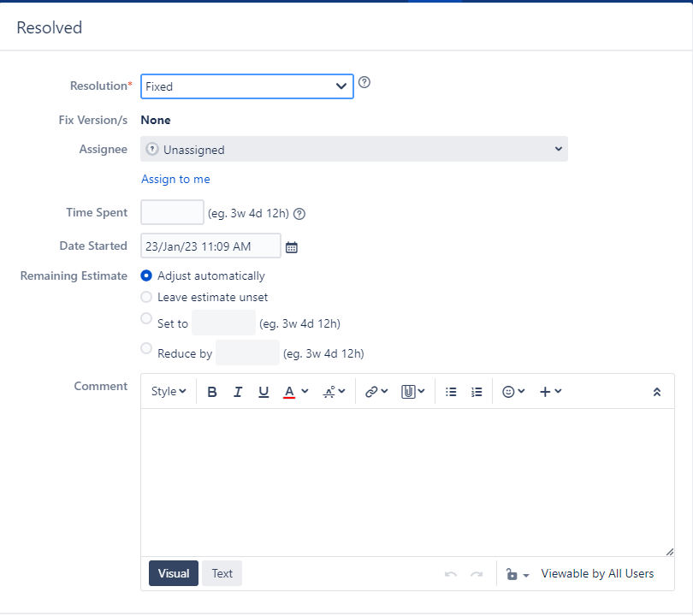Open the Assignee dropdown showing Unassigned
This screenshot has height=616, width=693.
(x=354, y=150)
